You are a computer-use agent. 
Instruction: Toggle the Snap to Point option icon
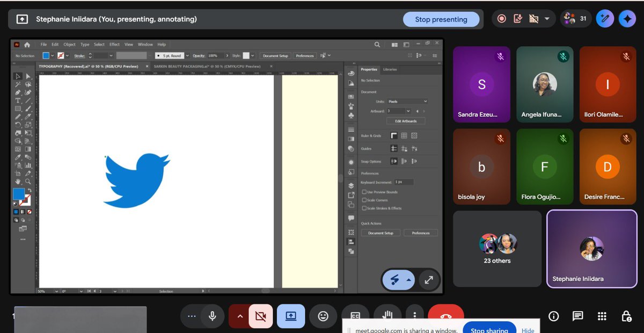pyautogui.click(x=394, y=161)
